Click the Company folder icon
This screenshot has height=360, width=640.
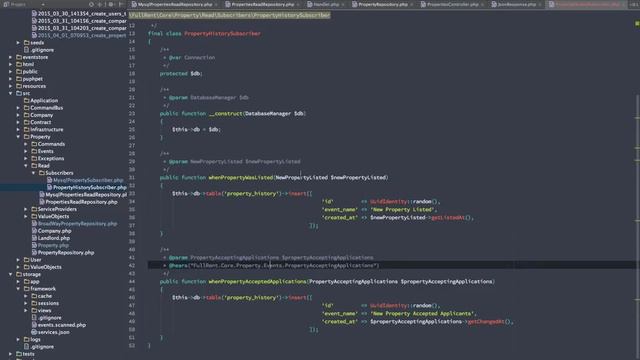[27, 115]
